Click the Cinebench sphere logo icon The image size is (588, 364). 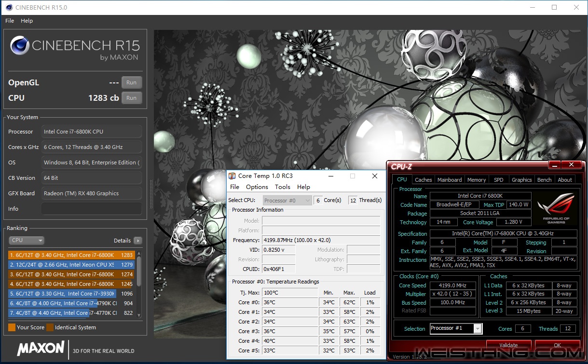[19, 46]
